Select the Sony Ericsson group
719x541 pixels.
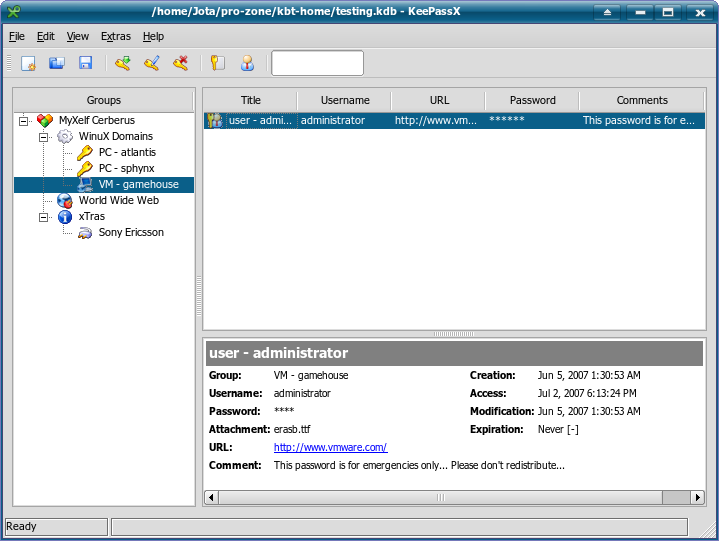click(x=131, y=233)
